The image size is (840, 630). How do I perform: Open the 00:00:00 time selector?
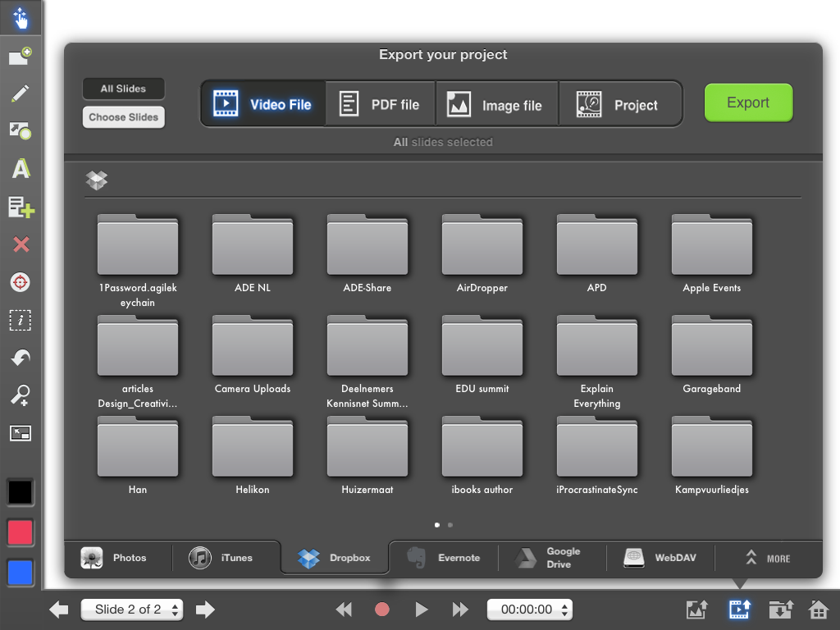pos(529,609)
